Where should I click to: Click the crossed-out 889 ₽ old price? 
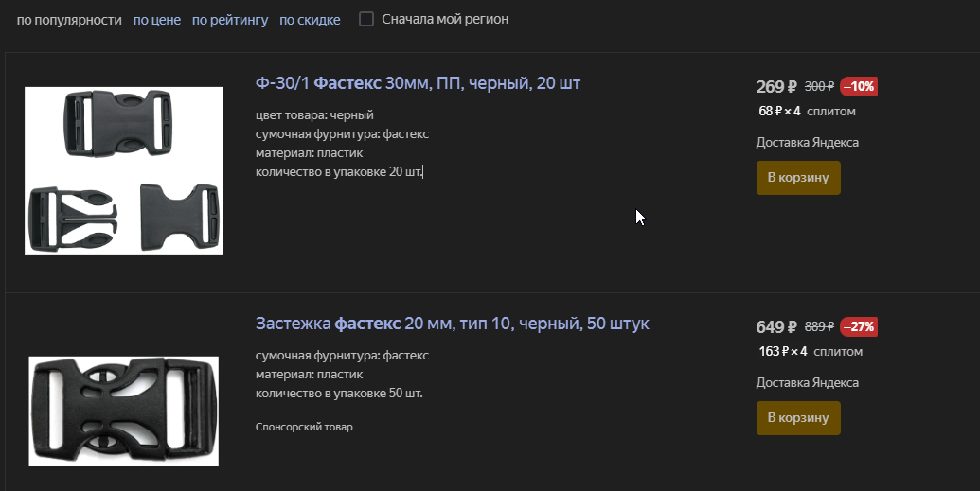tap(819, 326)
